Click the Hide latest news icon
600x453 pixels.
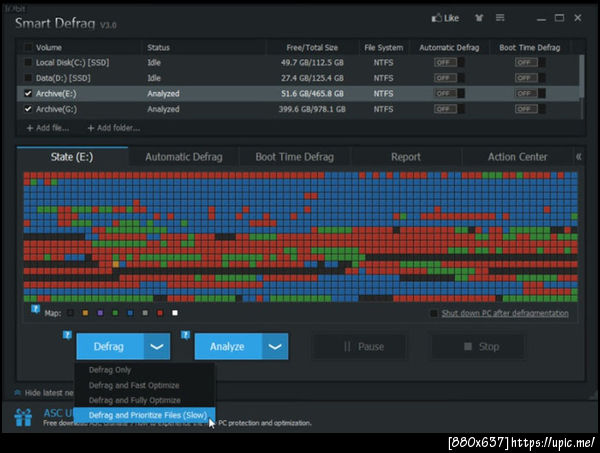17,393
